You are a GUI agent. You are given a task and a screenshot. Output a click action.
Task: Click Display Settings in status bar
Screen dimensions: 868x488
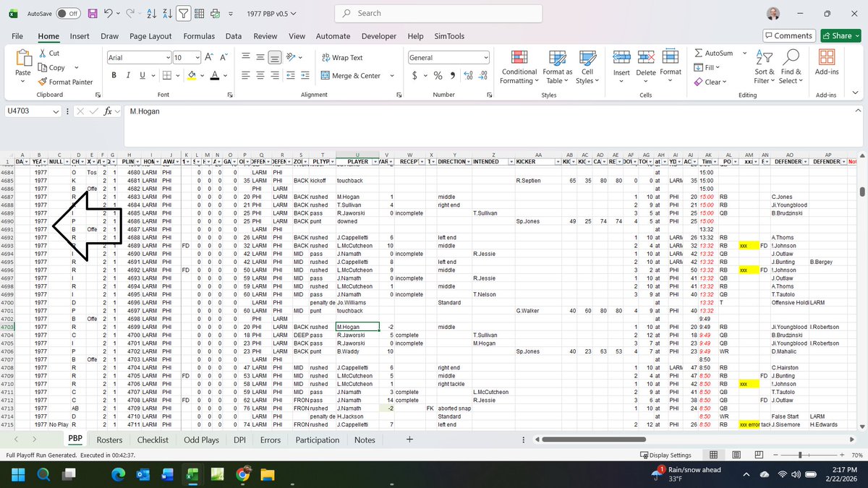tap(665, 455)
